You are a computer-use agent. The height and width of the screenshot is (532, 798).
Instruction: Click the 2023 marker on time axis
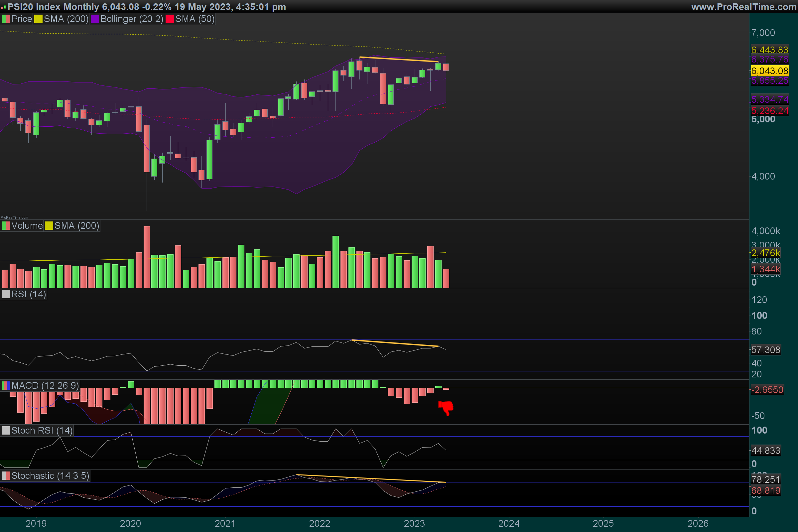(414, 523)
